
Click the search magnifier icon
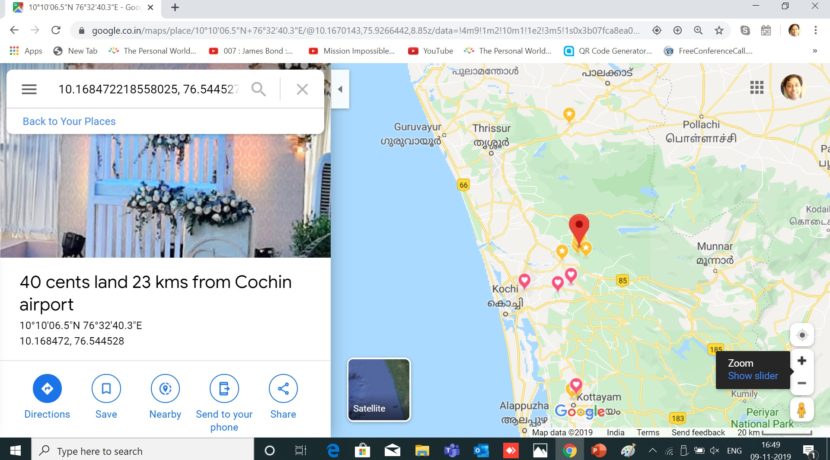(x=259, y=89)
